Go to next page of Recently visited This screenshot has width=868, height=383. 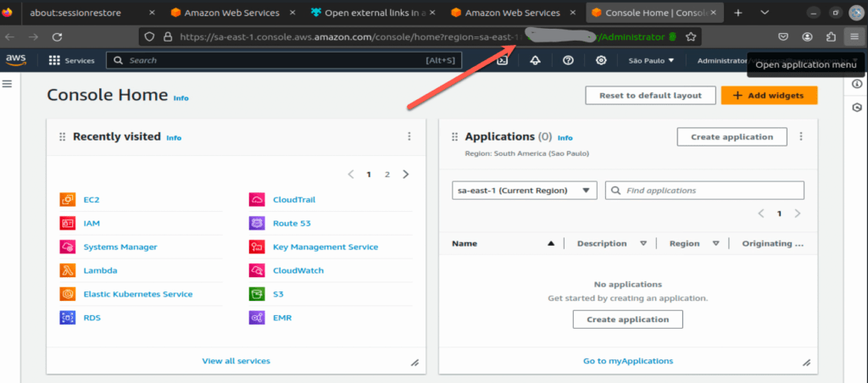tap(406, 175)
